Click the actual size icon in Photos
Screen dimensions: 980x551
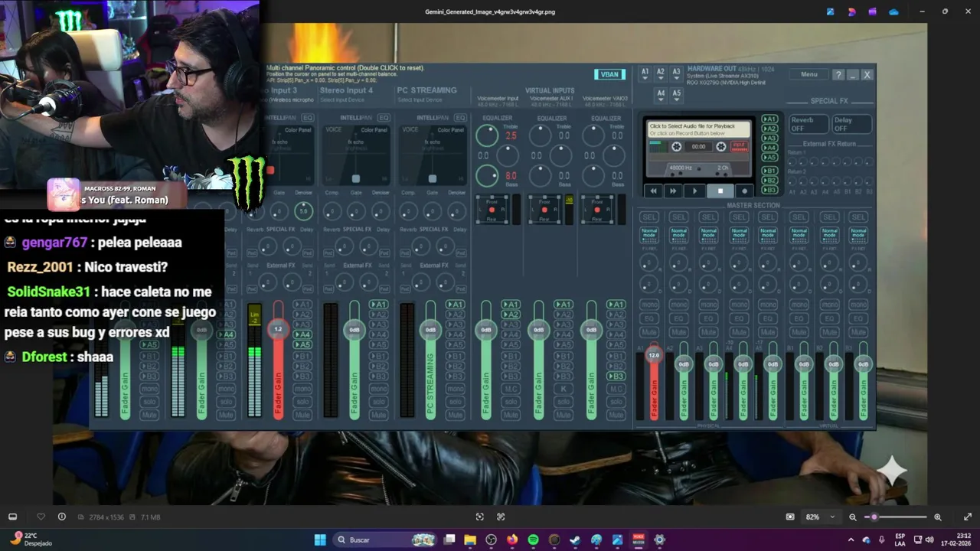501,517
